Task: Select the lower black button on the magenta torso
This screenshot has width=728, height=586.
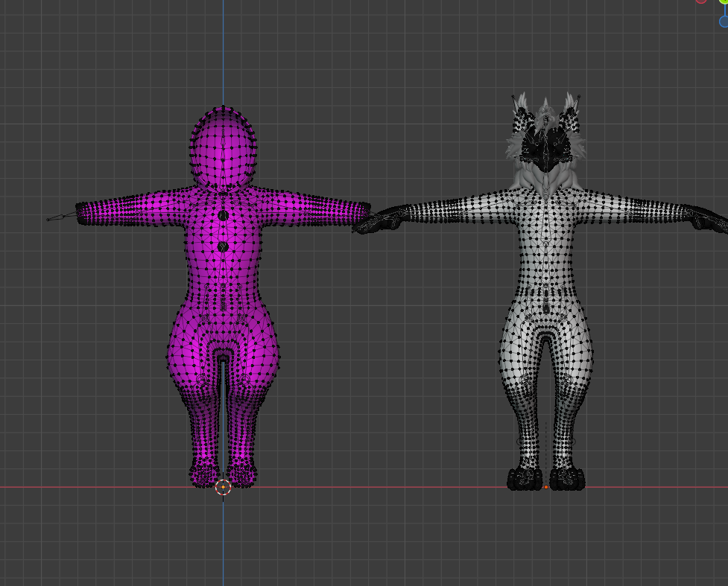Action: click(223, 246)
